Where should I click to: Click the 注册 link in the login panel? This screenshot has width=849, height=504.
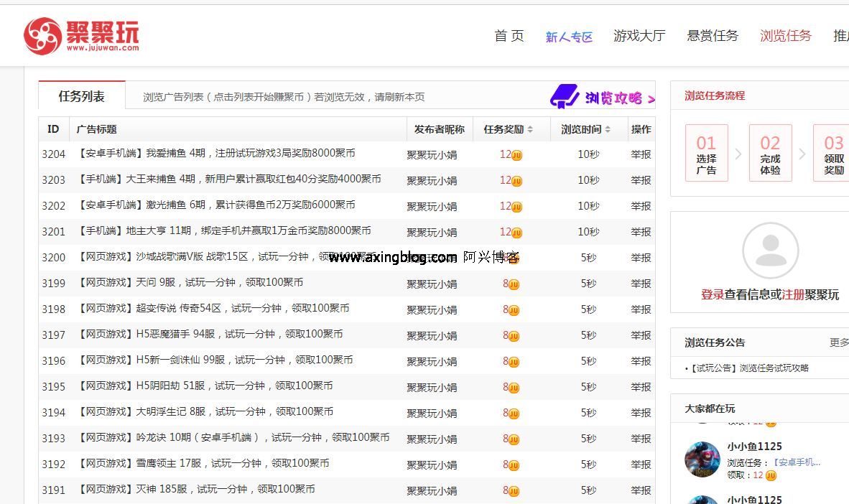(793, 294)
